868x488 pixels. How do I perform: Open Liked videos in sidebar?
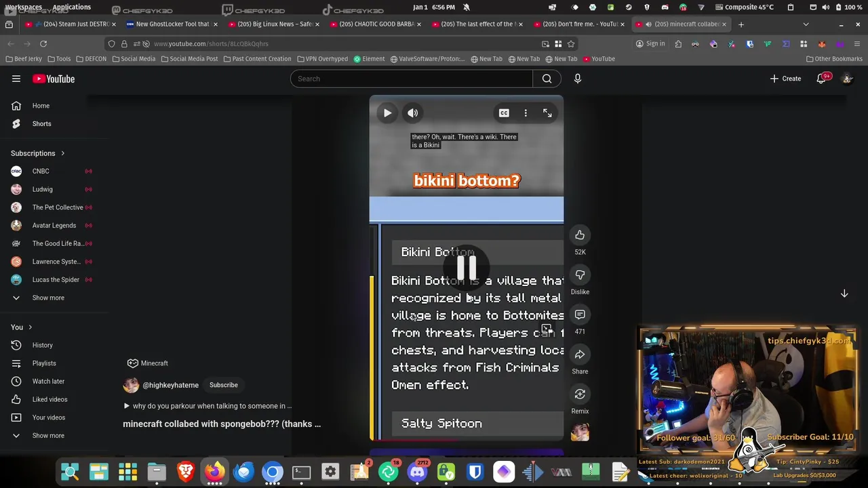pos(50,399)
